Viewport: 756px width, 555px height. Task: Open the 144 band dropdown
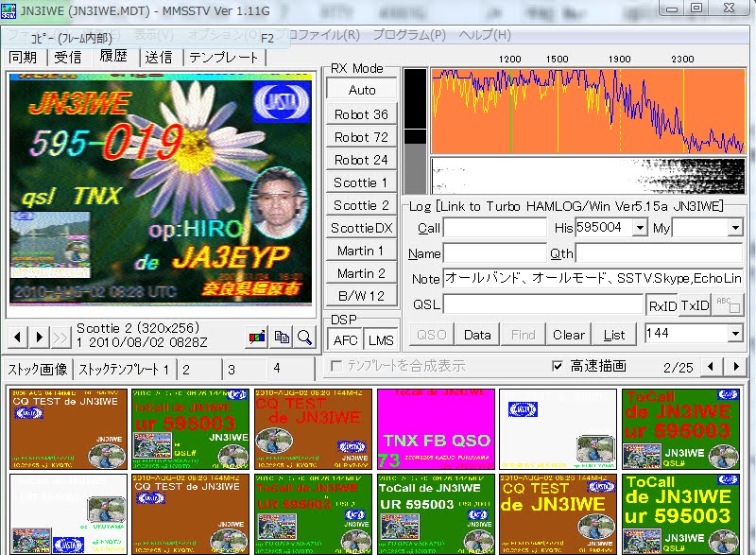tap(735, 333)
